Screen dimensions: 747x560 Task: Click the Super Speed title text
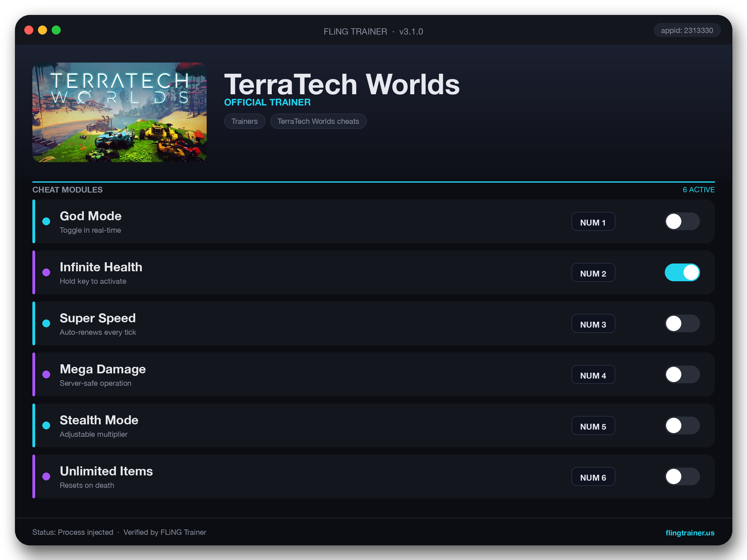[98, 318]
